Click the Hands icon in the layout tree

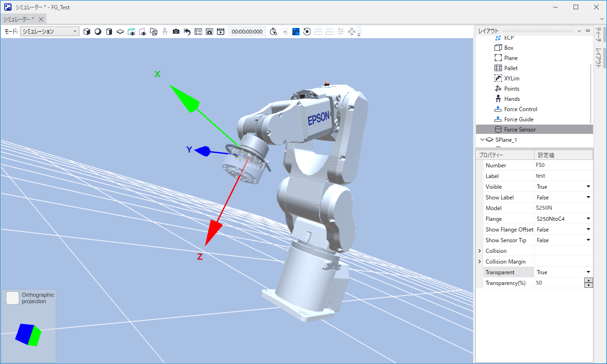pyautogui.click(x=498, y=99)
